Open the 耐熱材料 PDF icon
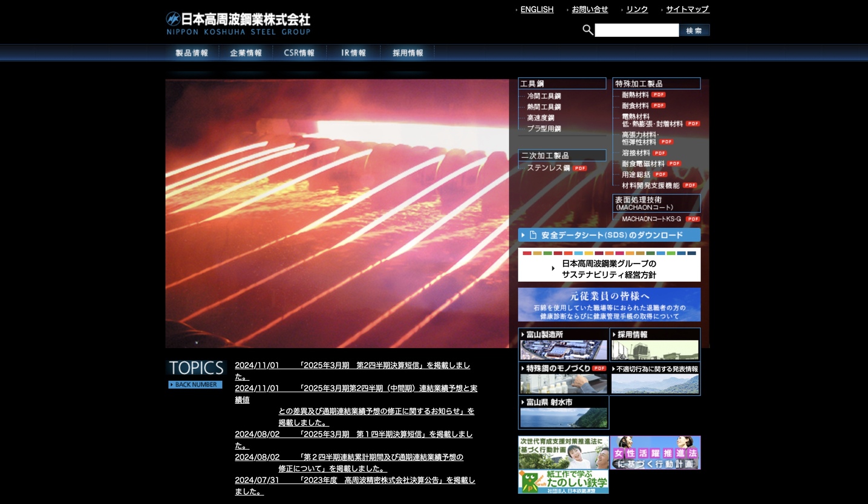The height and width of the screenshot is (504, 868). tap(659, 95)
